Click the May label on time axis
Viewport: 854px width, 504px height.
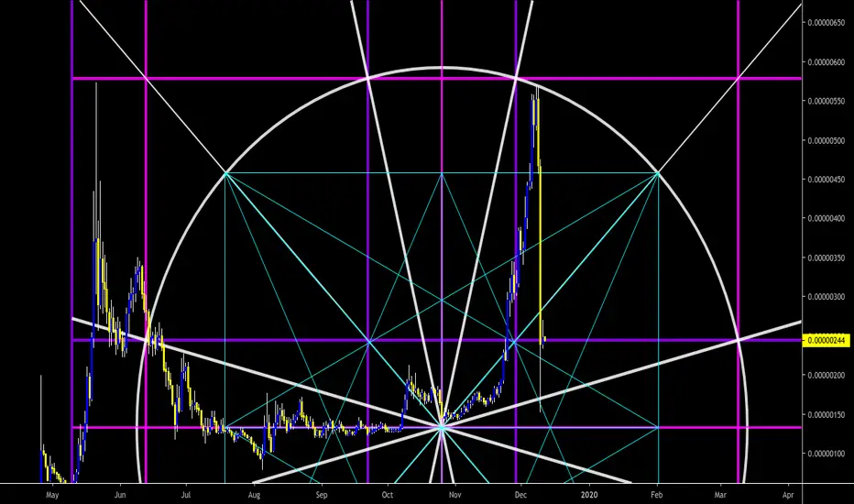52,495
